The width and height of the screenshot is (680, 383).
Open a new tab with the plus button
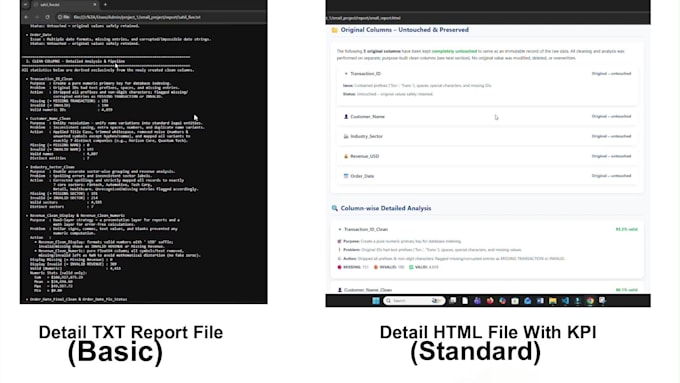(x=105, y=4)
